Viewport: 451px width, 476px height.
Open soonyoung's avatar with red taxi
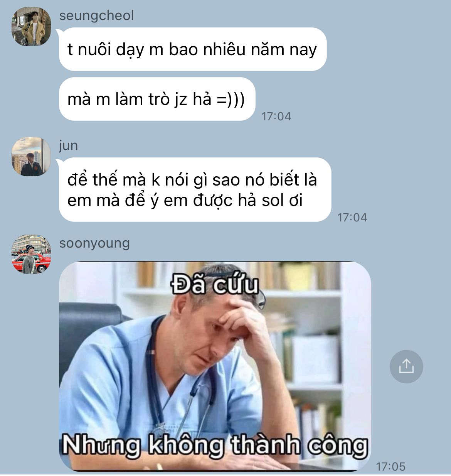coord(31,254)
